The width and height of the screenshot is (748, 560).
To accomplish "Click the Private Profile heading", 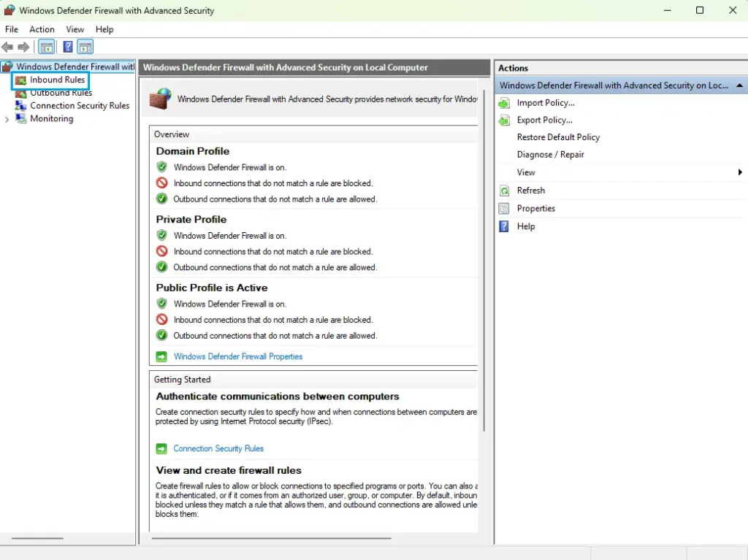I will click(191, 220).
